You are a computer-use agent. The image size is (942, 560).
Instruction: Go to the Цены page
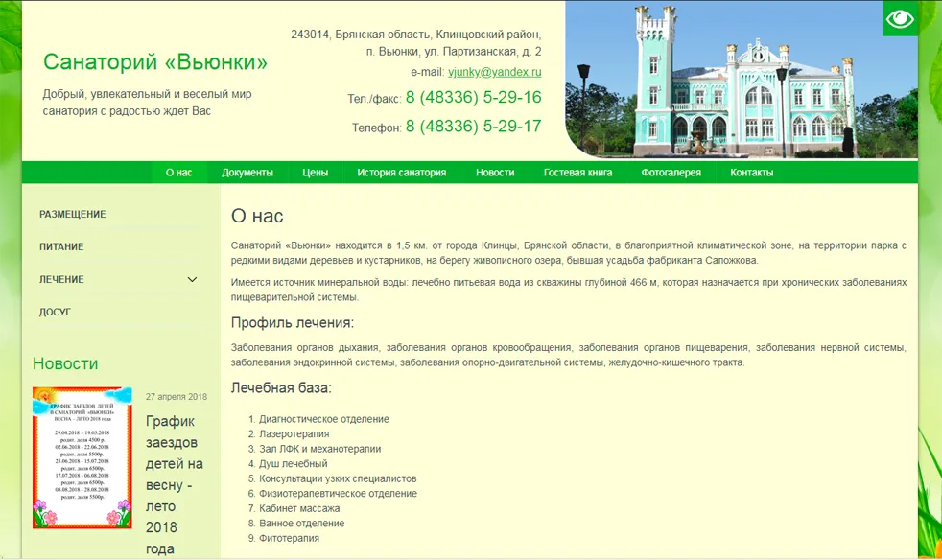coord(315,173)
